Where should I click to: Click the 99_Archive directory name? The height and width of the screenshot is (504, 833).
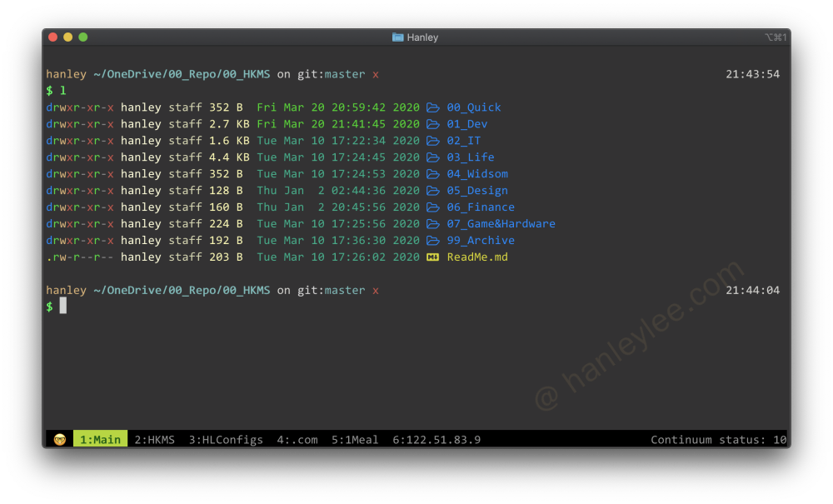pos(481,241)
